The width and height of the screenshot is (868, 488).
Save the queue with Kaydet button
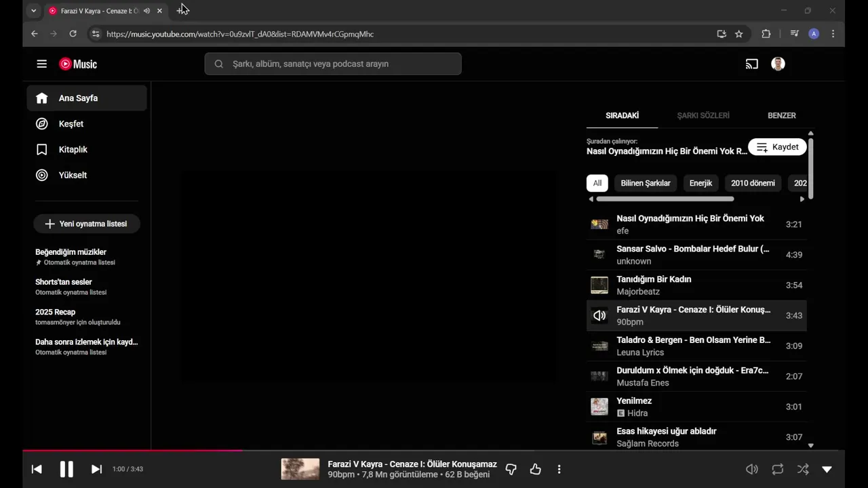click(x=777, y=147)
